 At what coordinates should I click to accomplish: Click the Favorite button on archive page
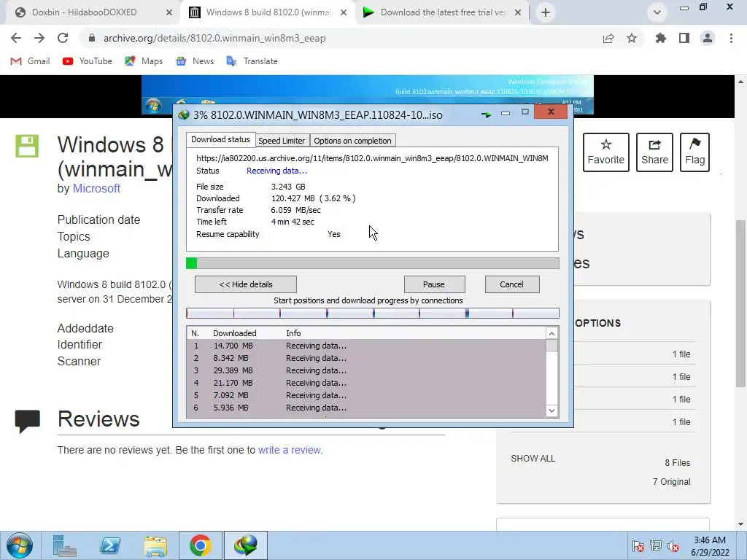[x=606, y=152]
